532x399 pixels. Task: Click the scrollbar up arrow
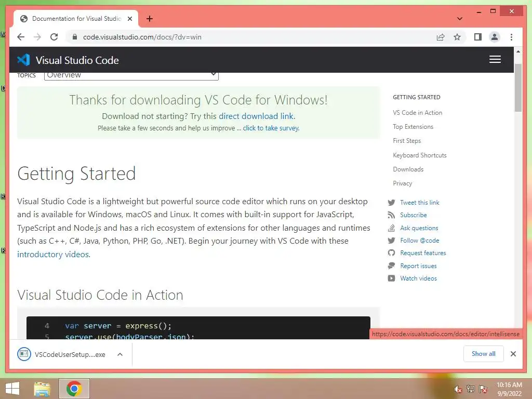pos(518,51)
